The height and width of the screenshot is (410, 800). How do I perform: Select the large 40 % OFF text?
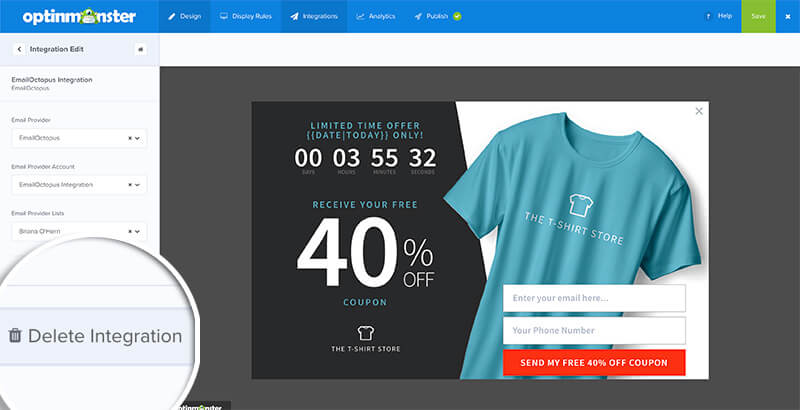tap(365, 252)
